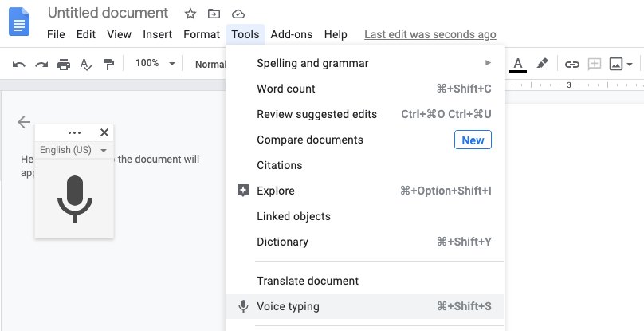Choose Word count from Tools menu
644x331 pixels.
point(365,89)
